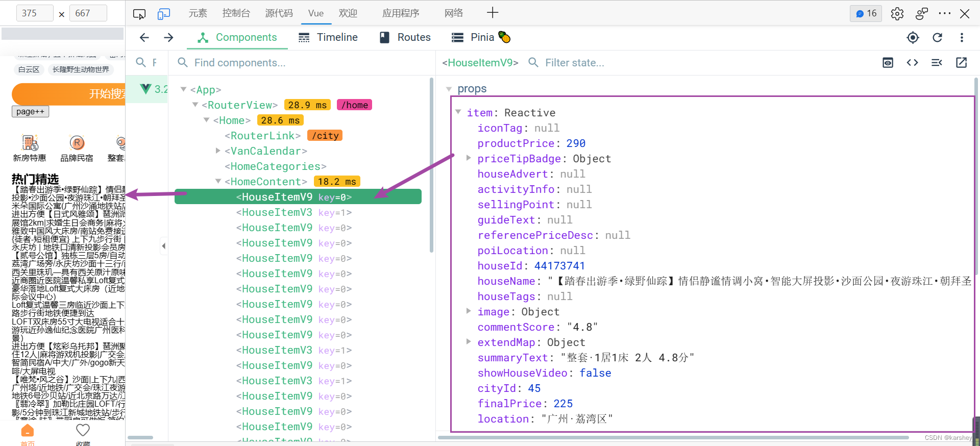The height and width of the screenshot is (446, 980).
Task: Click the page++ button
Action: [30, 112]
